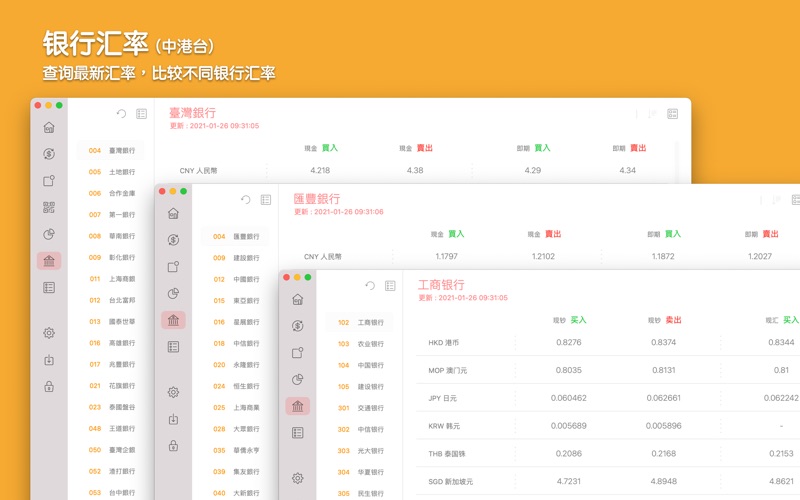The width and height of the screenshot is (800, 500).
Task: Select 018 中信銀行 in bank list
Action: pyautogui.click(x=236, y=343)
